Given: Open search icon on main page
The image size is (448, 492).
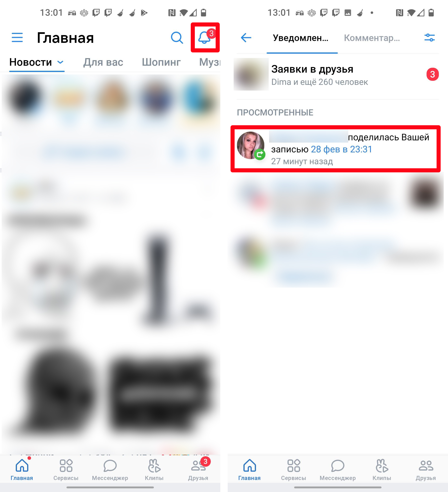Looking at the screenshot, I should [177, 38].
